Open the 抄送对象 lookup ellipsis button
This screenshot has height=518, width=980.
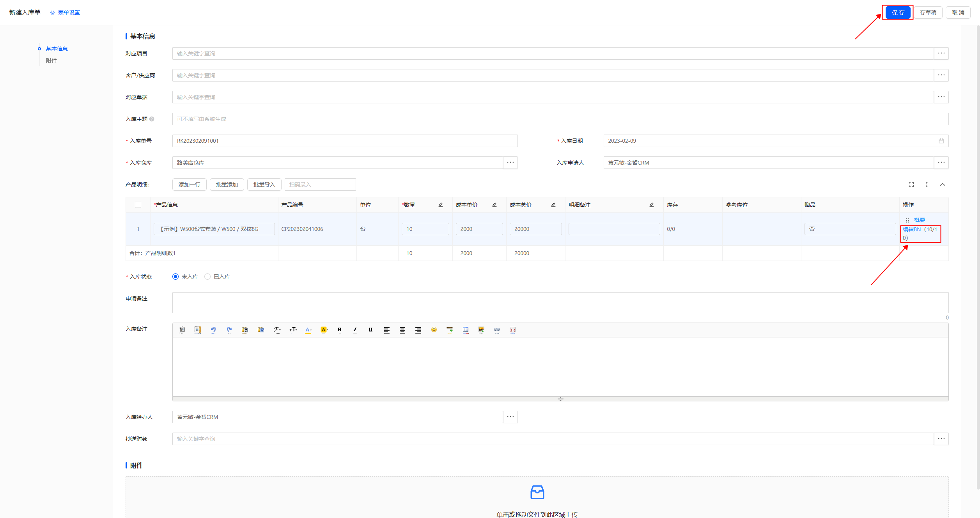pyautogui.click(x=941, y=439)
